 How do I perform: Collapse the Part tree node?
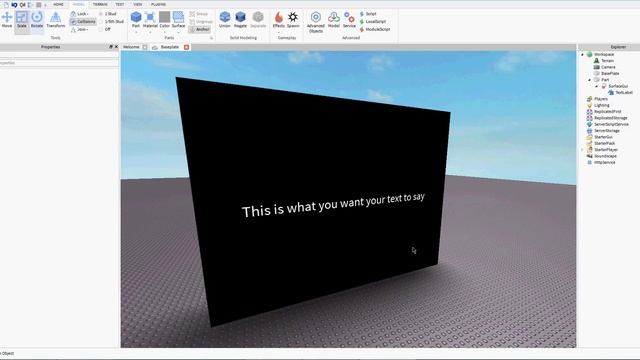pos(589,80)
